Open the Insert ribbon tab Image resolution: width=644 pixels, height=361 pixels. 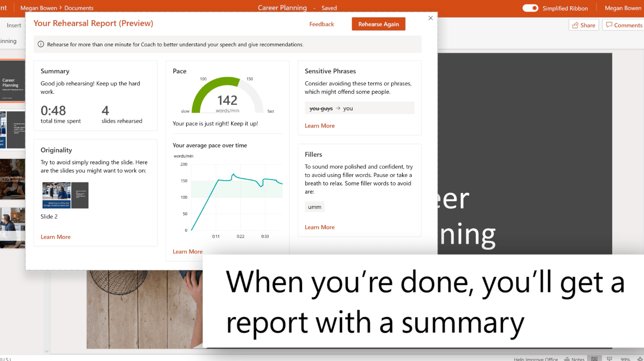click(x=14, y=25)
